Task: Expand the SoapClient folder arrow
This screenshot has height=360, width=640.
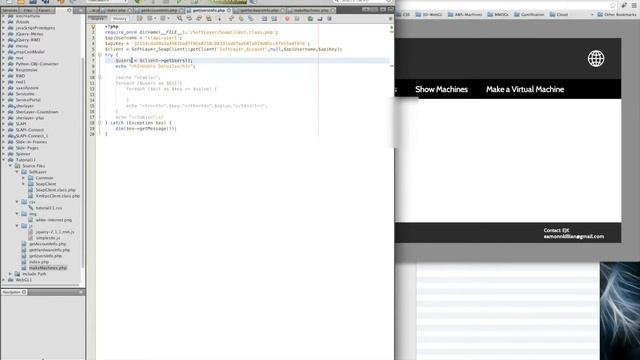Action: pyautogui.click(x=24, y=184)
